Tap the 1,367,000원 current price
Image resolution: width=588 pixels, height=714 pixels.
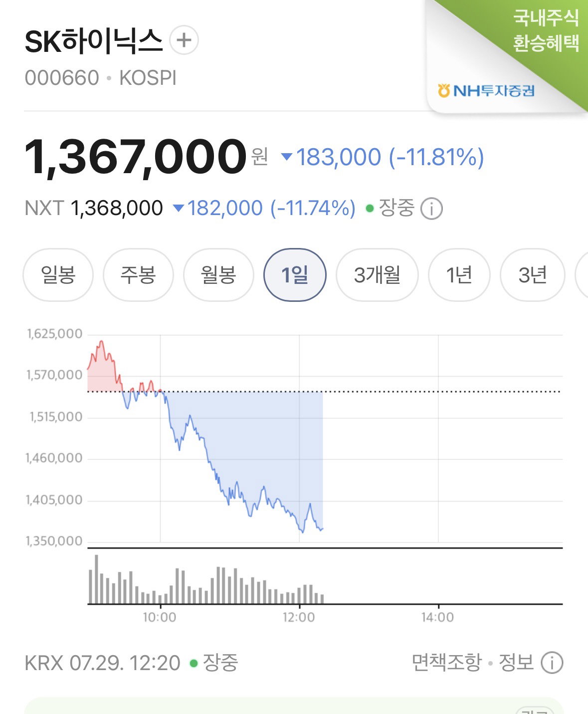pyautogui.click(x=147, y=157)
